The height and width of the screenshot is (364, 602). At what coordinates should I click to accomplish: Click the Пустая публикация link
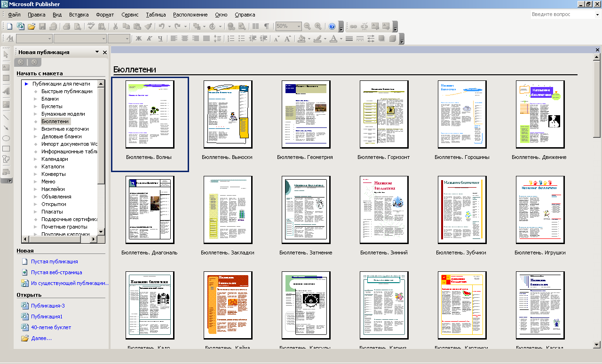54,261
